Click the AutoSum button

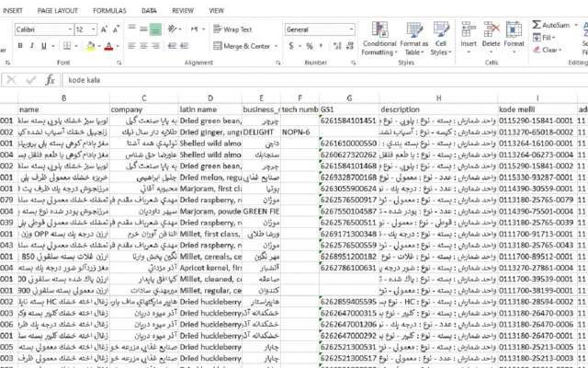click(x=551, y=25)
